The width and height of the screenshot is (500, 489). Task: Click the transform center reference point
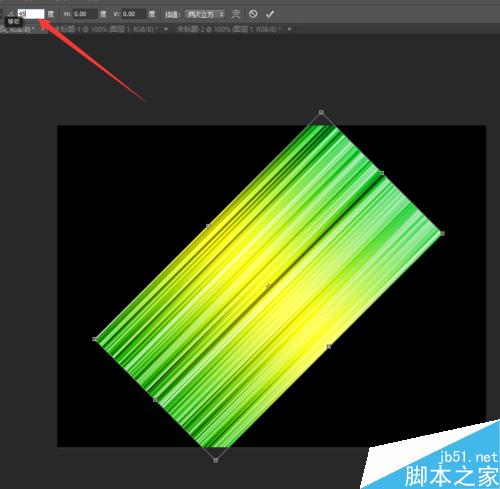coord(268,286)
